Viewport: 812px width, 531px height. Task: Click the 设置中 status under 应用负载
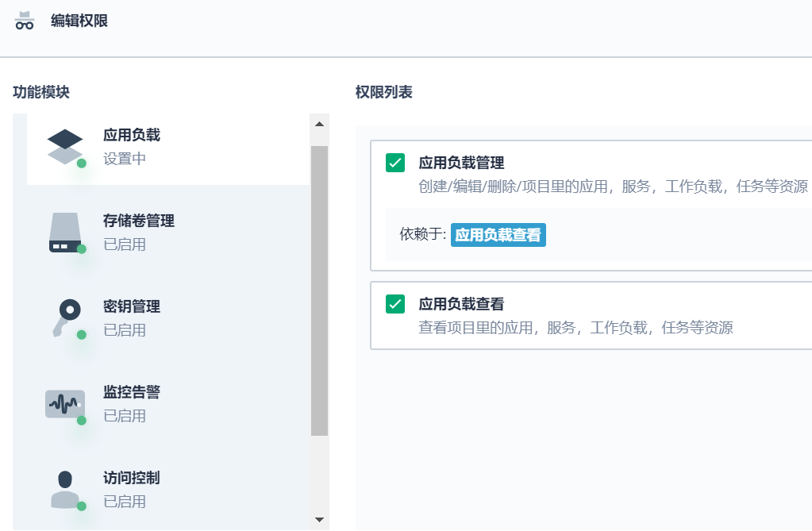point(125,159)
